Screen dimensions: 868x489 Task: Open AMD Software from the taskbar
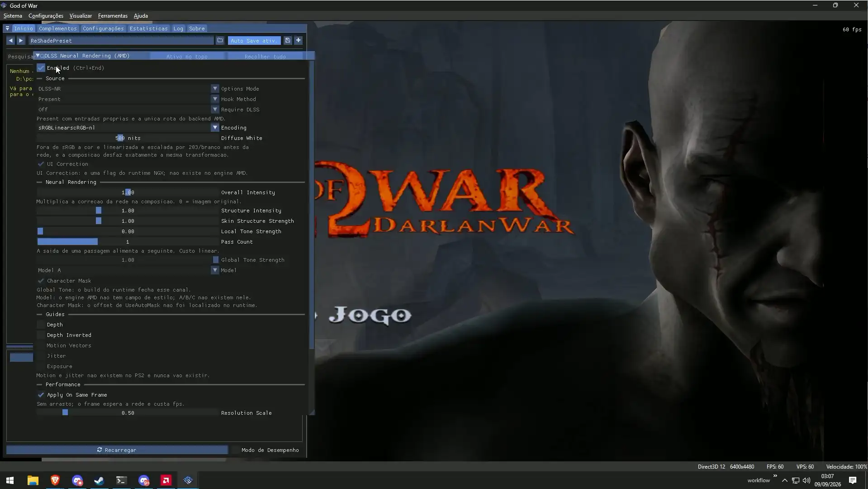(166, 480)
